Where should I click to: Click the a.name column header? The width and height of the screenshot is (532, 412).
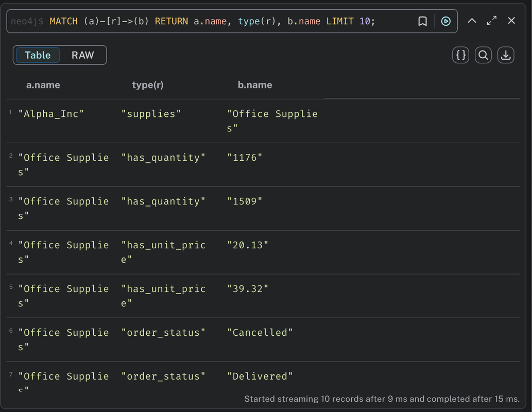[x=43, y=85]
